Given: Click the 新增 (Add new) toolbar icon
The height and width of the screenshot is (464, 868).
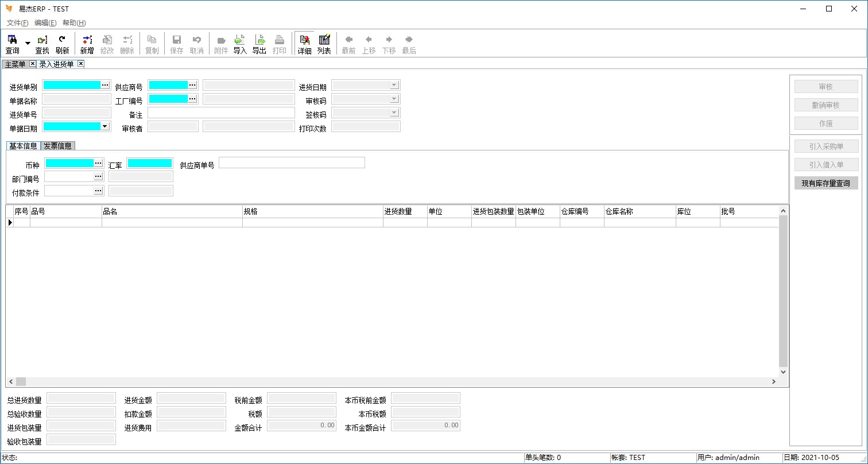Looking at the screenshot, I should (87, 44).
